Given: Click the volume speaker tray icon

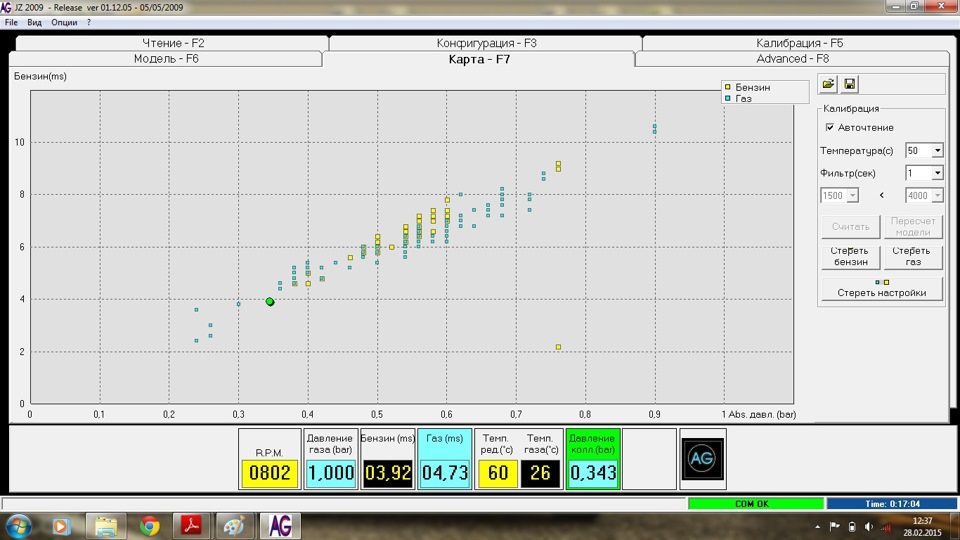Looking at the screenshot, I should pyautogui.click(x=868, y=526).
